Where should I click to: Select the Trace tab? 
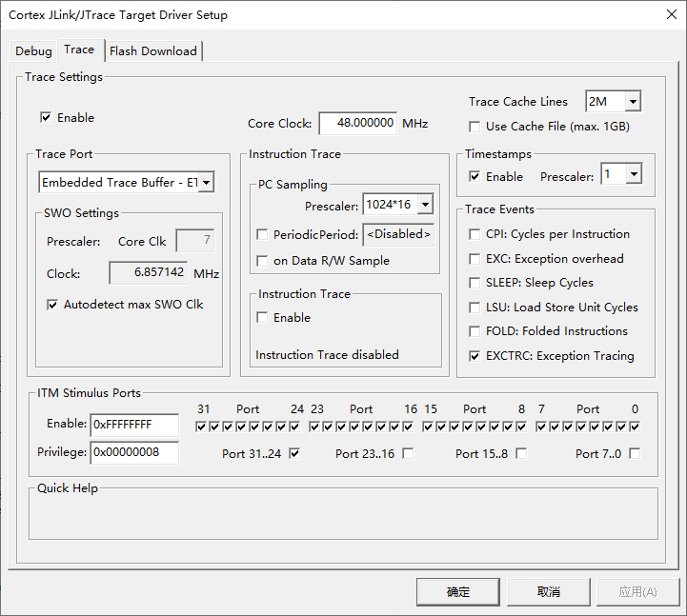point(79,50)
